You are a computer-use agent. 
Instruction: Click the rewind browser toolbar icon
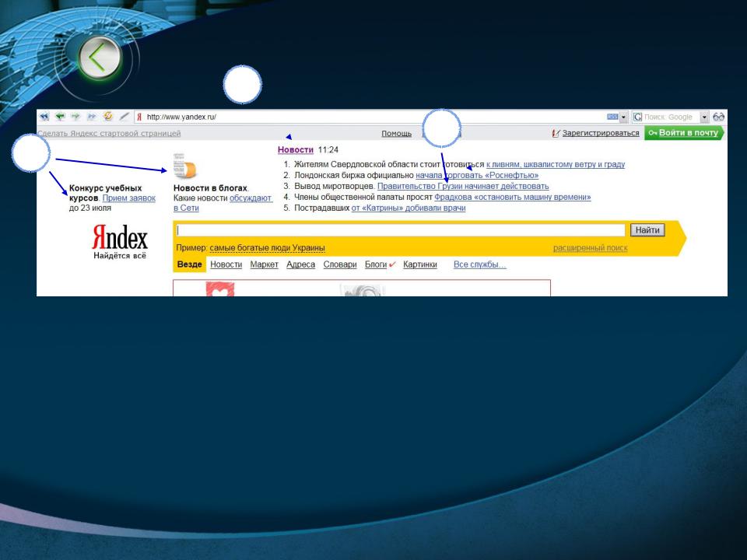pos(44,116)
